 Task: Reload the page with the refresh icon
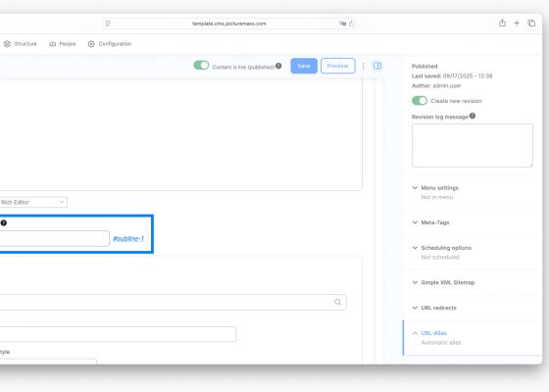pos(351,24)
